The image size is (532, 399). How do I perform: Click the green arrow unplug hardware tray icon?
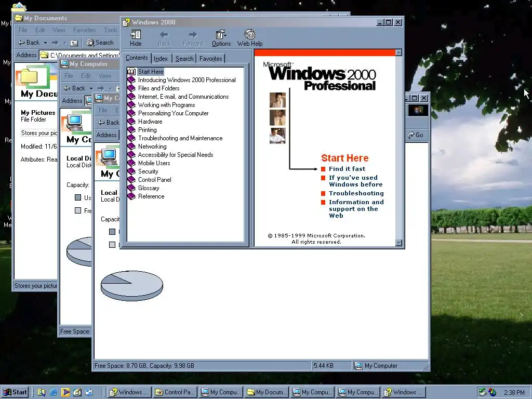pos(483,392)
